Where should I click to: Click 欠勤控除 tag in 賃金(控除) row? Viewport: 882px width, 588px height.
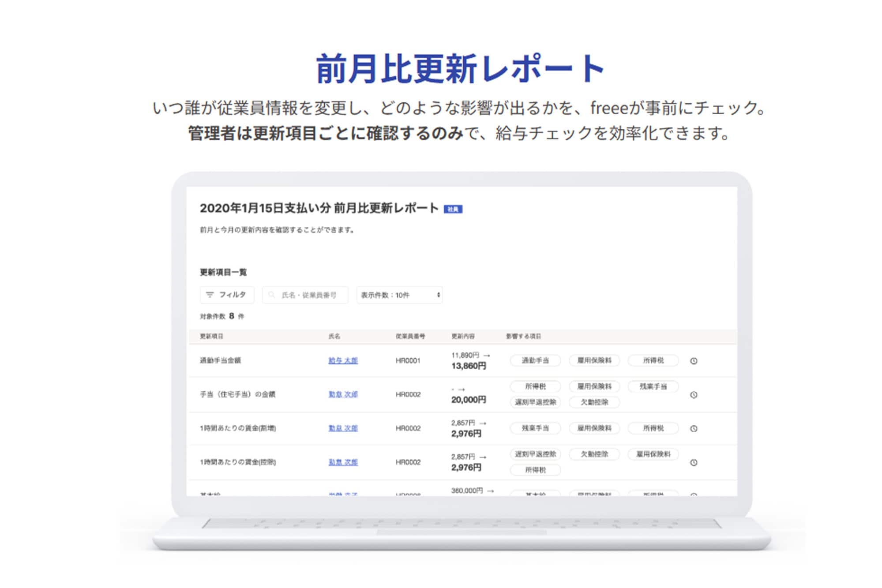pyautogui.click(x=594, y=454)
